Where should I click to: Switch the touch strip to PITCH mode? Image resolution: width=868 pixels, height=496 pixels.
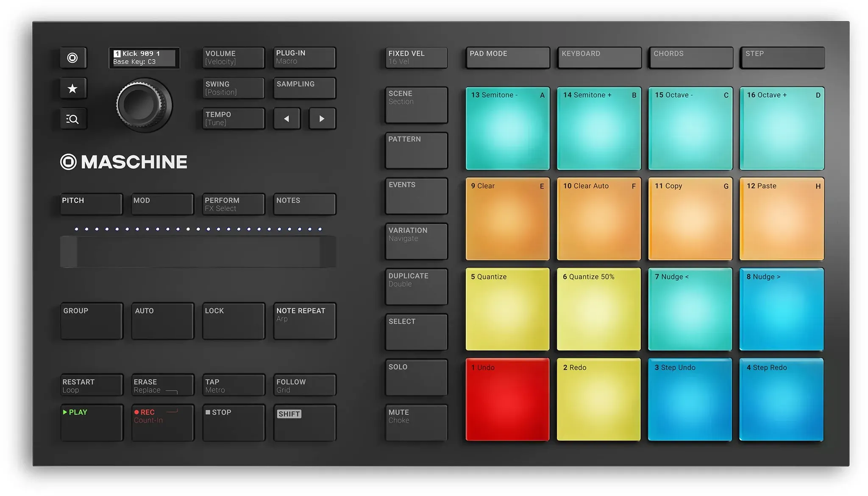92,204
